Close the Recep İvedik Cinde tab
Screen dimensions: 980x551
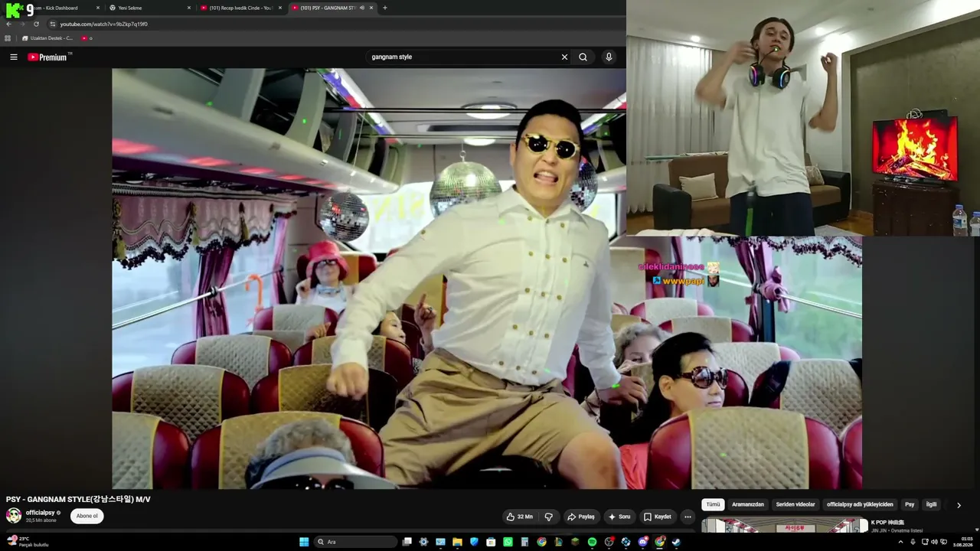(280, 8)
